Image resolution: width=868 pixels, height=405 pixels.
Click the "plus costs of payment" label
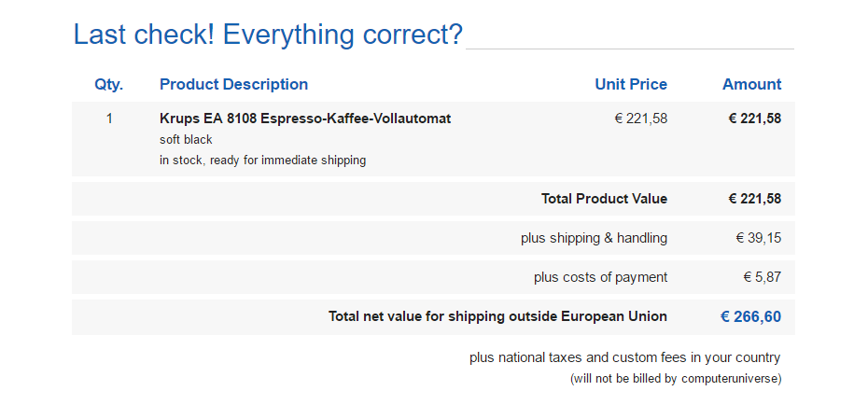click(600, 277)
